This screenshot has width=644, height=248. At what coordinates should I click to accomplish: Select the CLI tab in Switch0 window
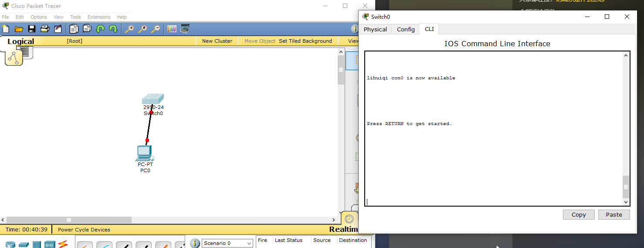coord(429,29)
